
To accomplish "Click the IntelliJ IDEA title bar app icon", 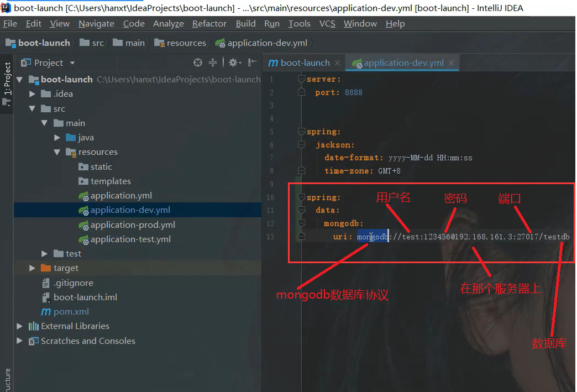I will [6, 8].
